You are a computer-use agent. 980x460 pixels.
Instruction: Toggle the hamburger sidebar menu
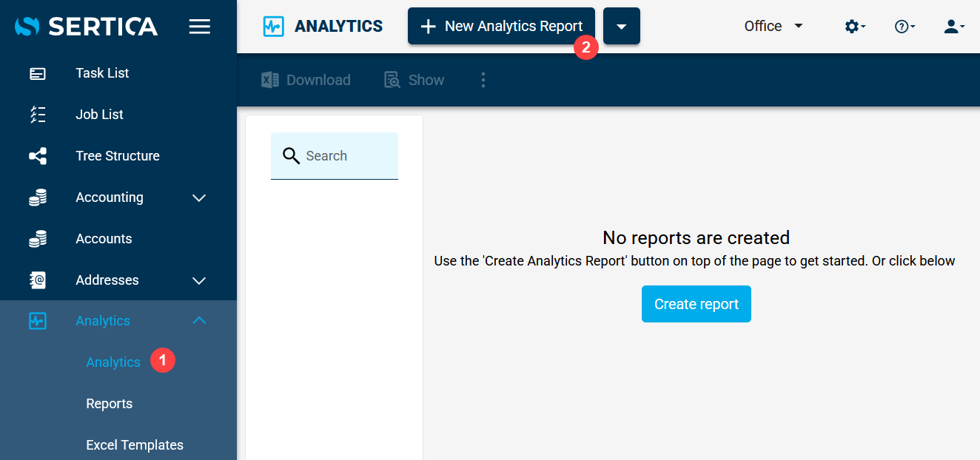coord(200,27)
